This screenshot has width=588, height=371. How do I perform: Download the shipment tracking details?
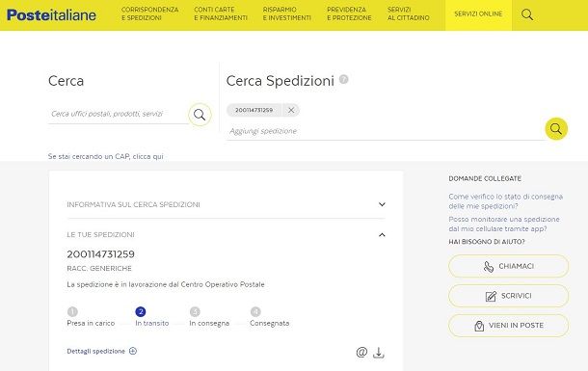point(379,353)
